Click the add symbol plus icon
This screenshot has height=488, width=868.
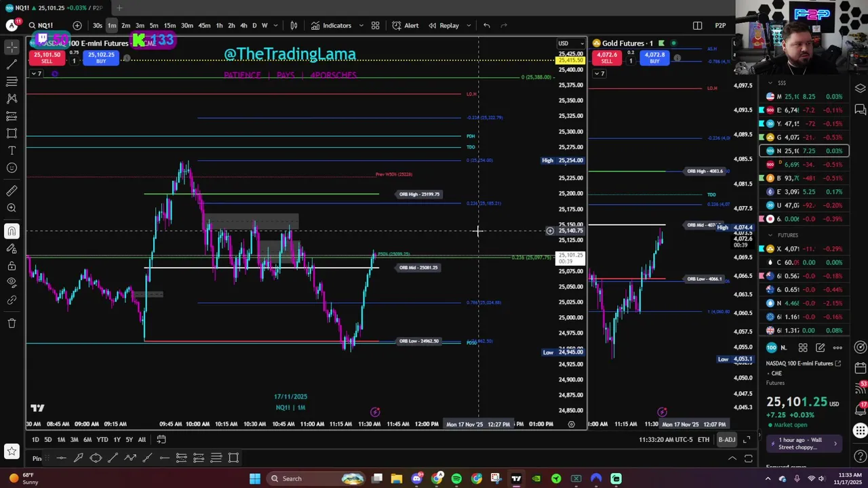(x=77, y=26)
